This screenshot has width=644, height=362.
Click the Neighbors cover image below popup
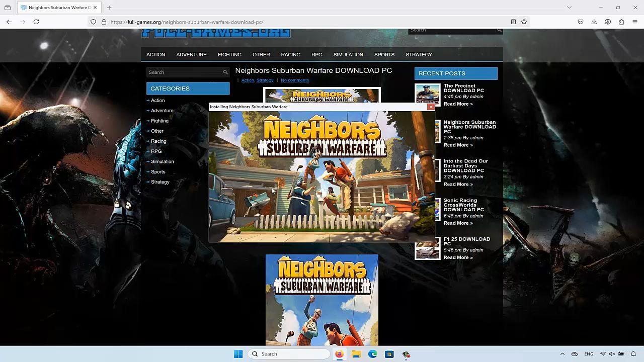(322, 300)
